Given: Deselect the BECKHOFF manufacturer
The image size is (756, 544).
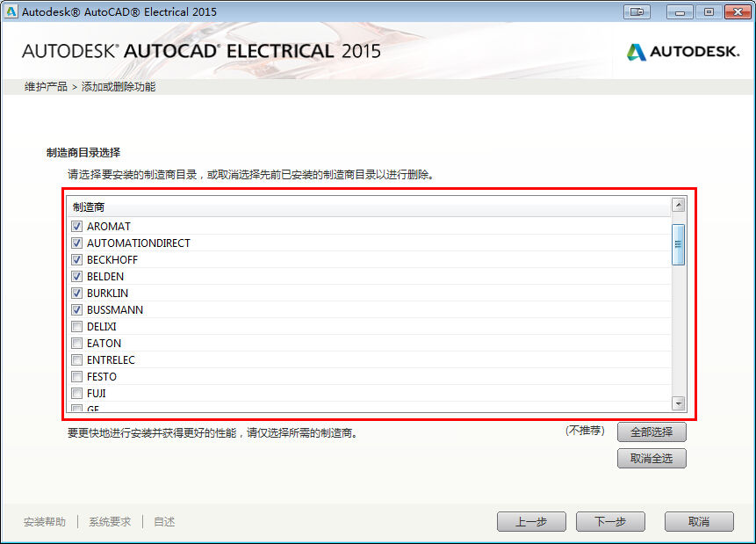Looking at the screenshot, I should 77,260.
